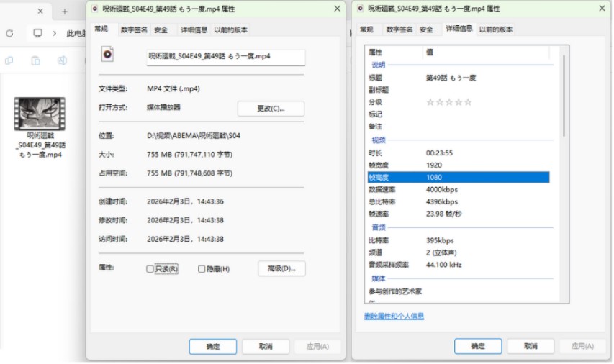Open the 以前的版本 tab in the right dialog
614x364 pixels.
pyautogui.click(x=496, y=29)
